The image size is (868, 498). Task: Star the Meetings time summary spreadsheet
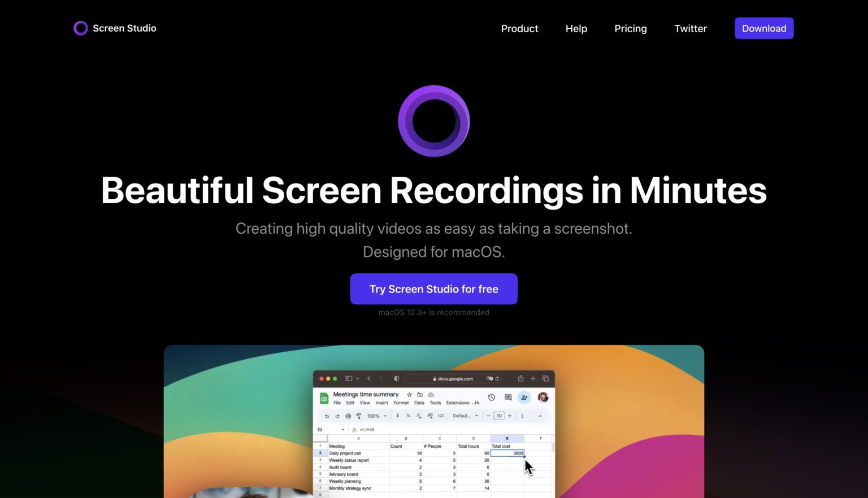click(x=409, y=395)
